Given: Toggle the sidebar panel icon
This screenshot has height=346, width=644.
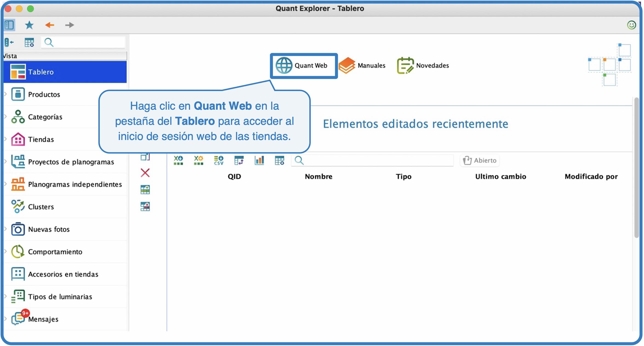Looking at the screenshot, I should pos(9,25).
